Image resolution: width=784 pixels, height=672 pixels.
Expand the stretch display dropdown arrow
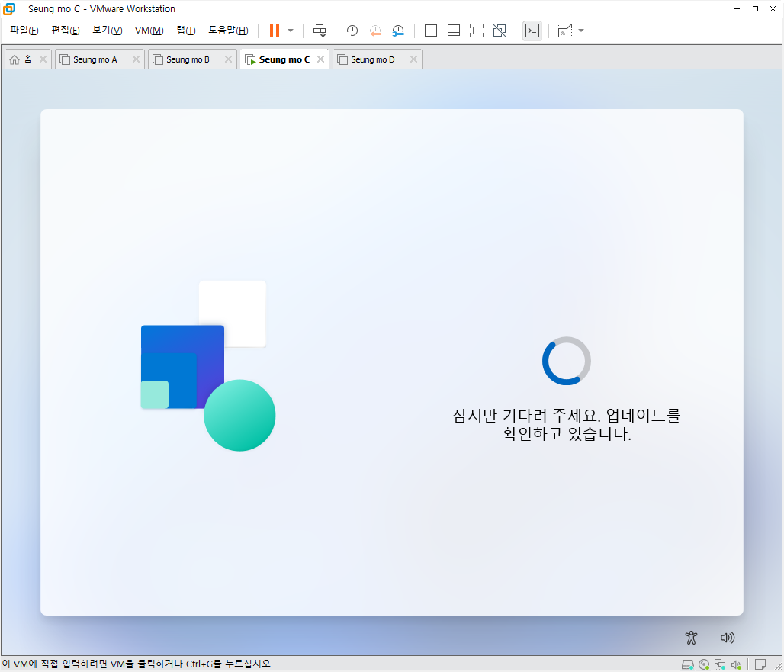point(581,31)
